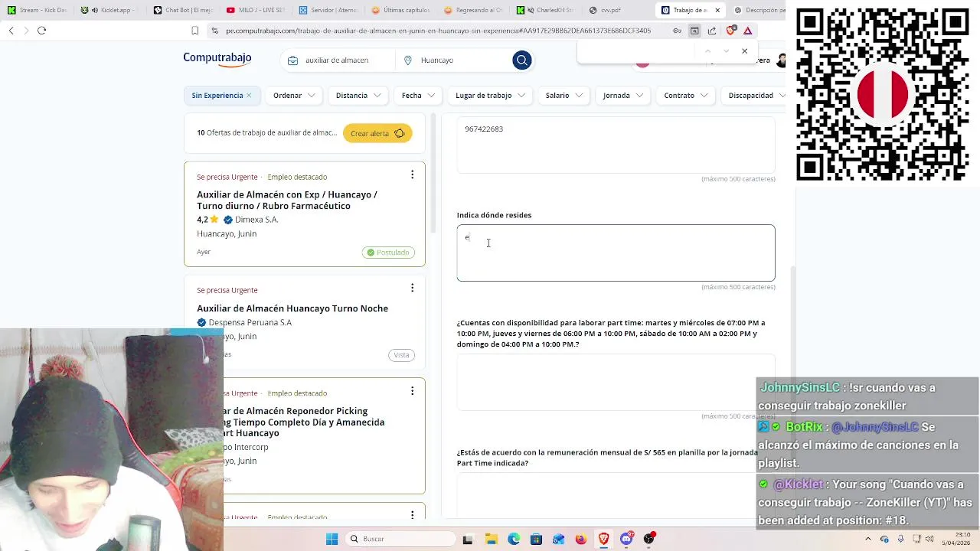Click Brave browser icon in taskbar
Screen dimensions: 980x551
tap(604, 539)
